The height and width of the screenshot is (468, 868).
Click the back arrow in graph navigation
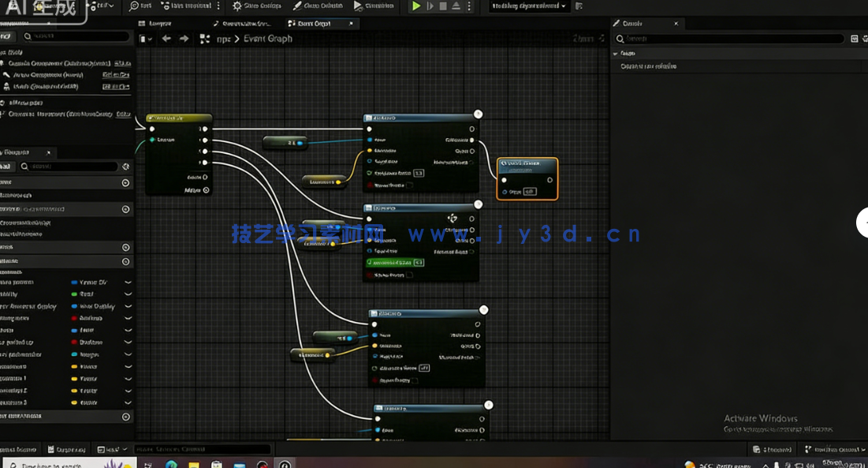point(166,39)
